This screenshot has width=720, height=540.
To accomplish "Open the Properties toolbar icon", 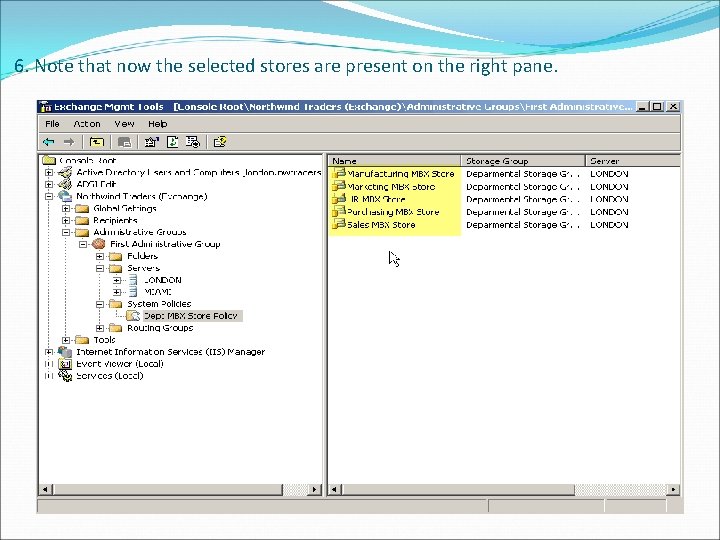I will point(151,142).
